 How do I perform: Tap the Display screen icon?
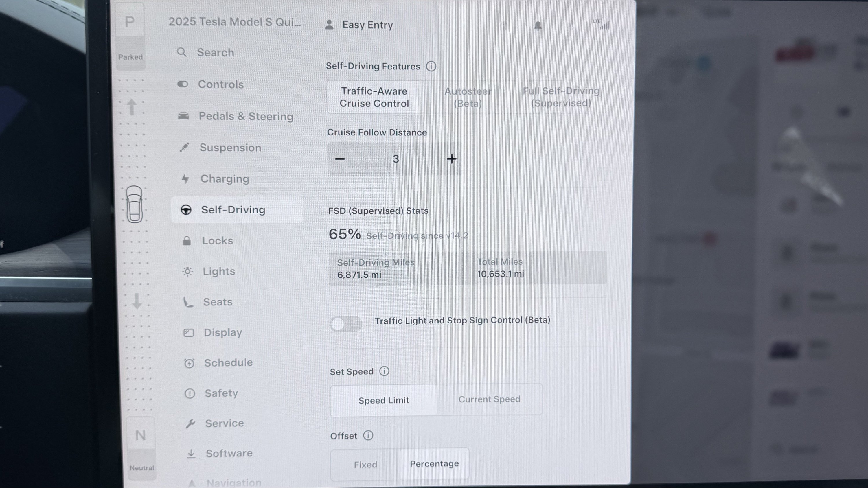(x=189, y=332)
